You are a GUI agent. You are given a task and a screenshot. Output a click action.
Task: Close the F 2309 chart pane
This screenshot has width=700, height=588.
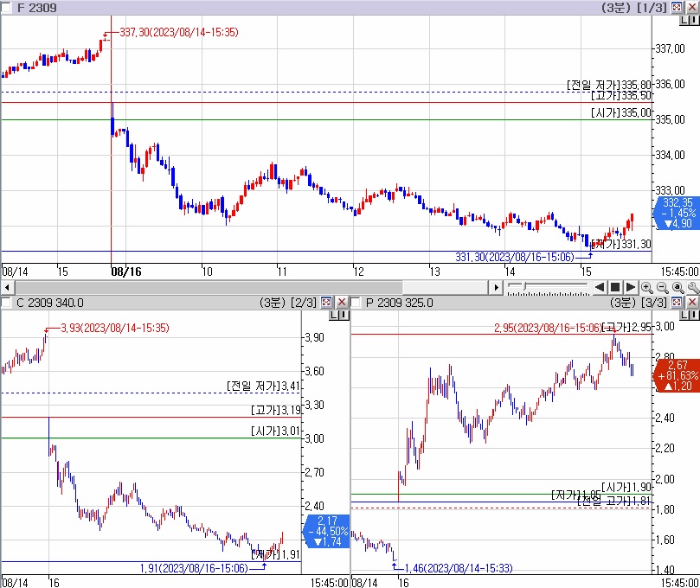pyautogui.click(x=692, y=7)
